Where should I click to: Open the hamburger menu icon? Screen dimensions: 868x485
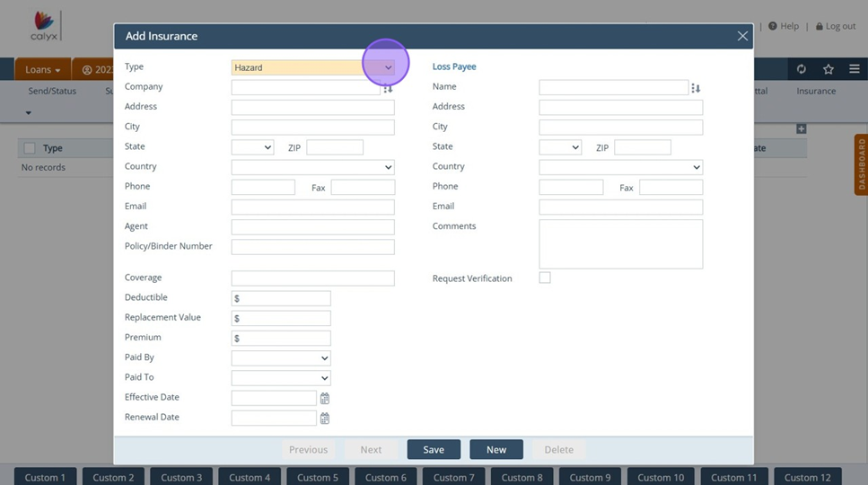tap(855, 69)
